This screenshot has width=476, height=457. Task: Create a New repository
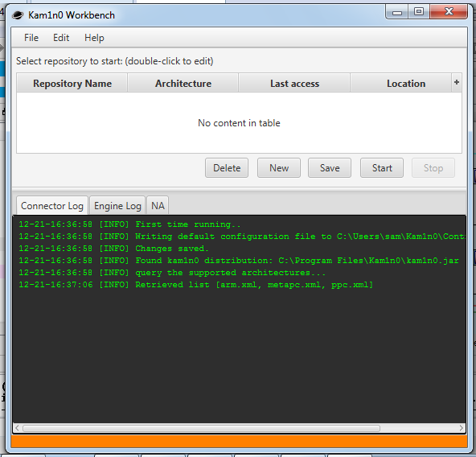point(279,167)
